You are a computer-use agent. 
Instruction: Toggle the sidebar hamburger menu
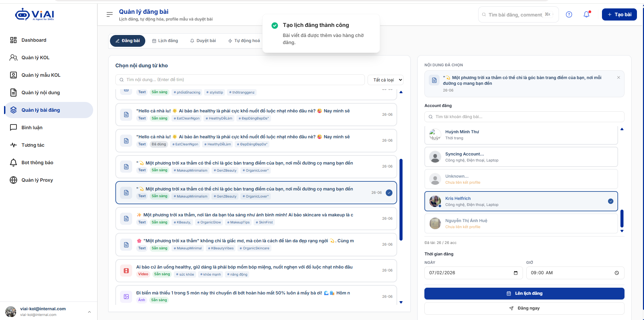pos(110,14)
